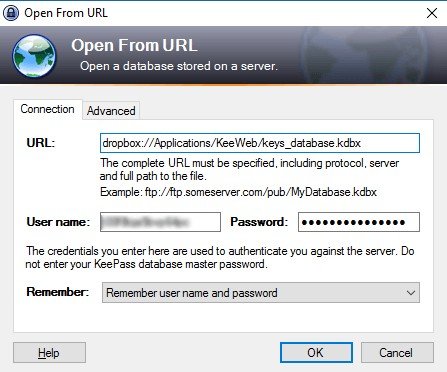Click into the User name field
447x372 pixels.
click(160, 222)
